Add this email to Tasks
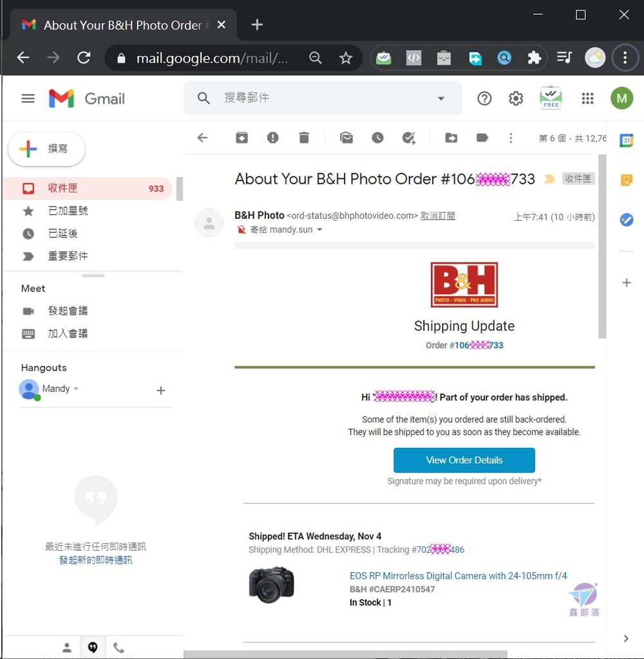The width and height of the screenshot is (644, 659). point(408,138)
